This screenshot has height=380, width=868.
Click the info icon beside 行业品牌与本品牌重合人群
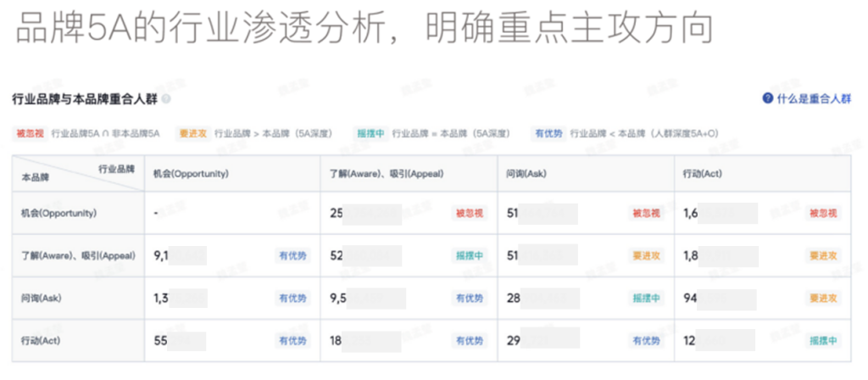click(x=166, y=99)
